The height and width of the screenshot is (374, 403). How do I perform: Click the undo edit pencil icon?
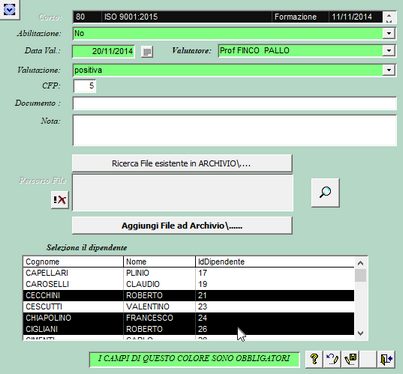click(332, 359)
